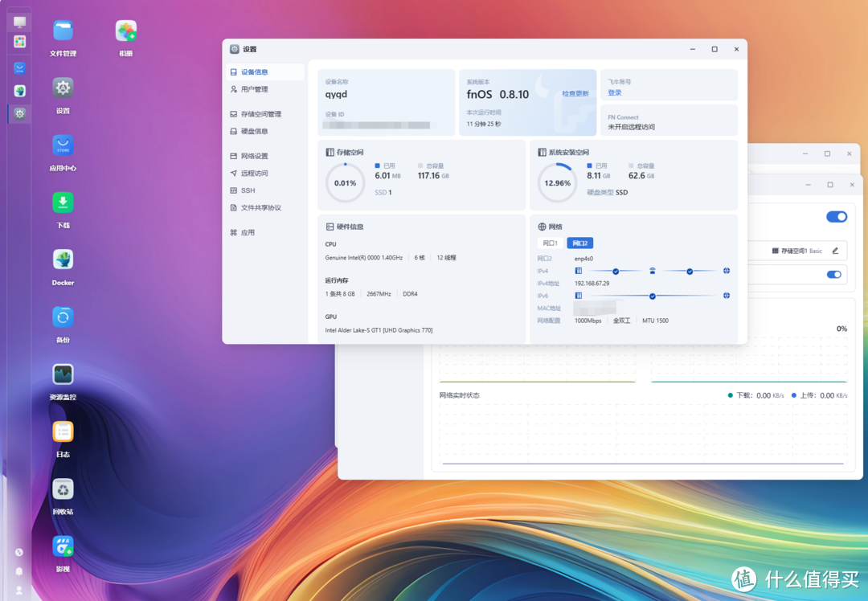This screenshot has width=868, height=601.
Task: Select SSH in the settings sidebar
Action: click(248, 190)
